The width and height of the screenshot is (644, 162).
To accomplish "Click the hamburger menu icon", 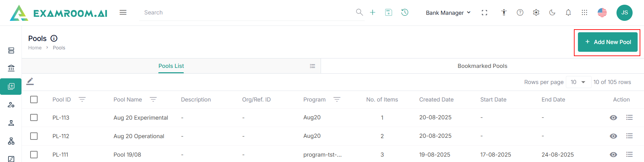I will (123, 12).
